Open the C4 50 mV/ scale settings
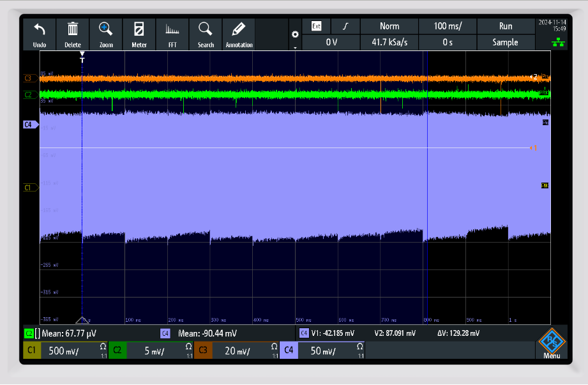 322,351
